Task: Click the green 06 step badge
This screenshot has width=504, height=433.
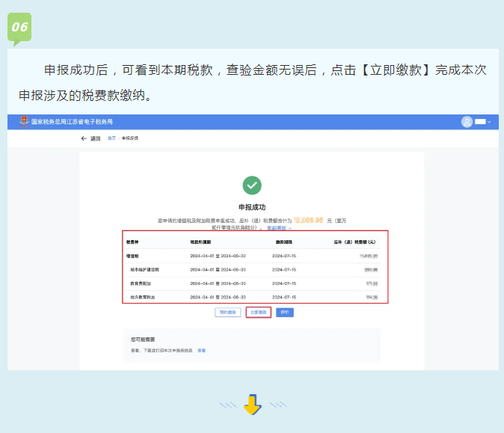Action: (x=19, y=28)
